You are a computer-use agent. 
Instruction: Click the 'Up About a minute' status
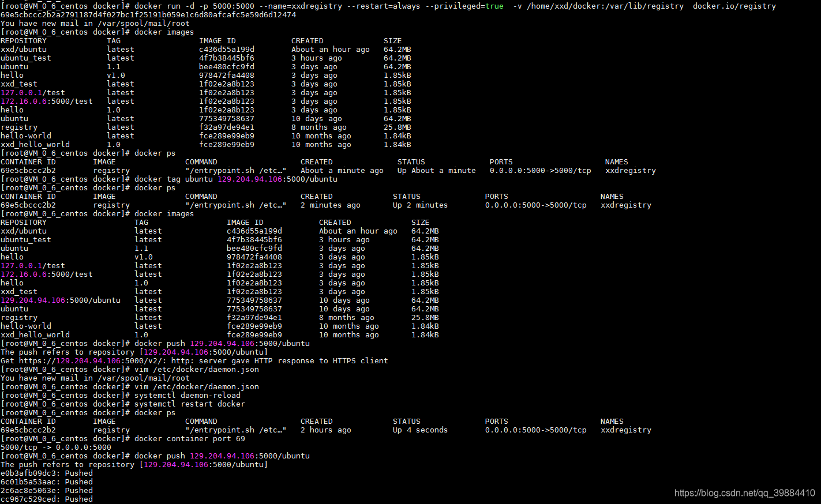tap(436, 171)
